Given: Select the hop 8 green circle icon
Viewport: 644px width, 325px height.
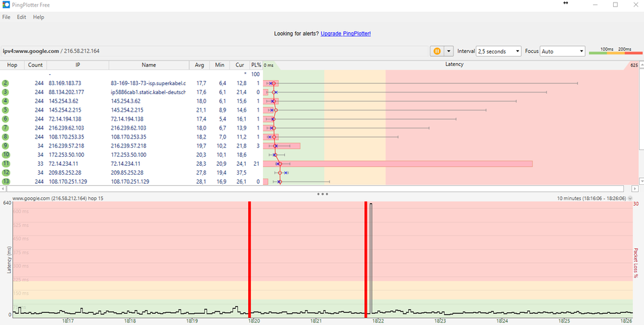Looking at the screenshot, I should pos(5,137).
